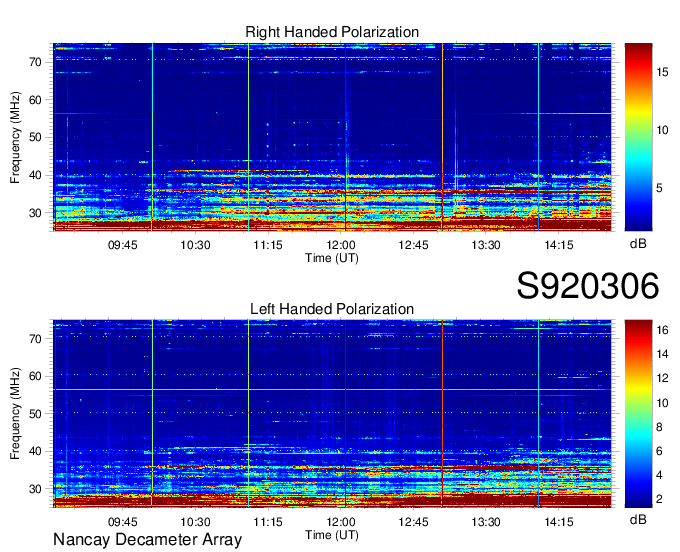The height and width of the screenshot is (552, 680).
Task: Click the 40 frequency tick on Right Handed plot
Action: tap(36, 176)
